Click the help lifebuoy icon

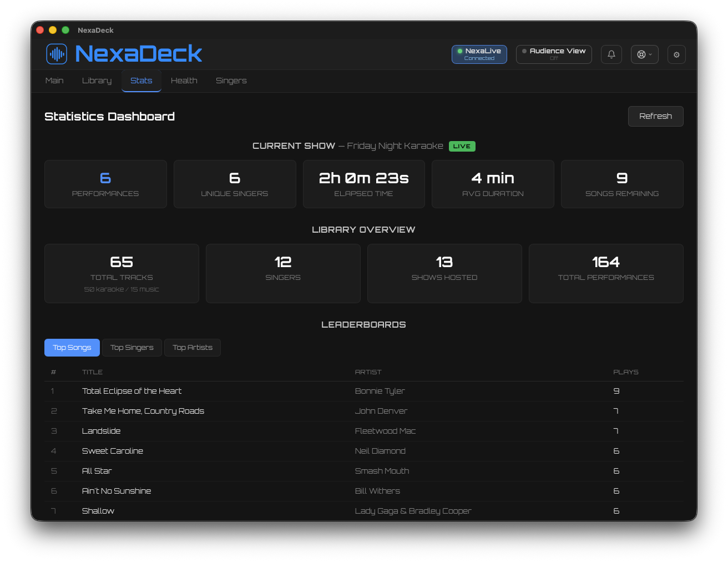pyautogui.click(x=641, y=54)
